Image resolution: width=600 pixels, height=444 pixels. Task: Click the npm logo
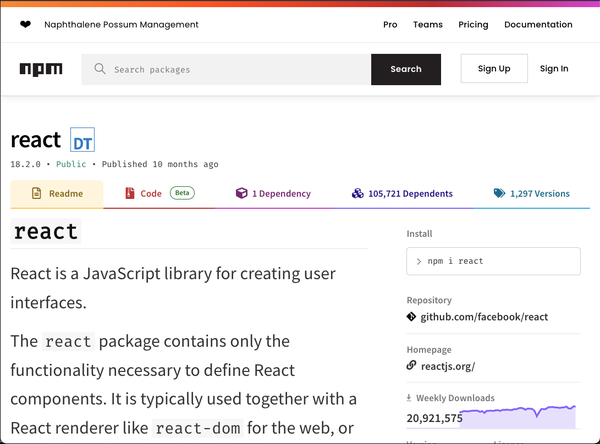point(40,69)
